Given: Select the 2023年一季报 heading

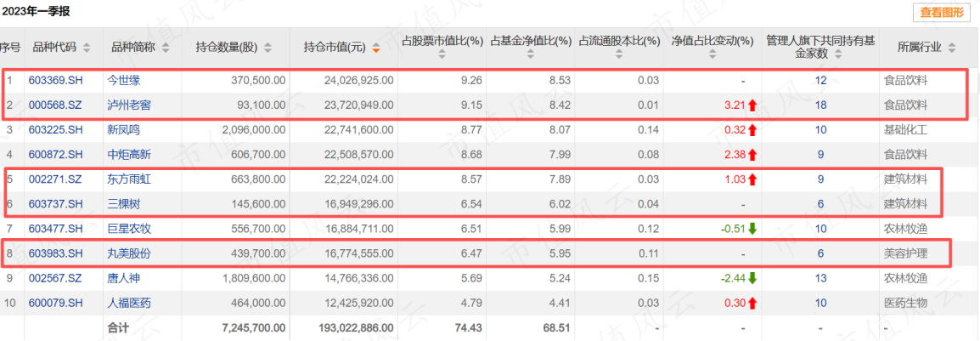Looking at the screenshot, I should pos(36,11).
